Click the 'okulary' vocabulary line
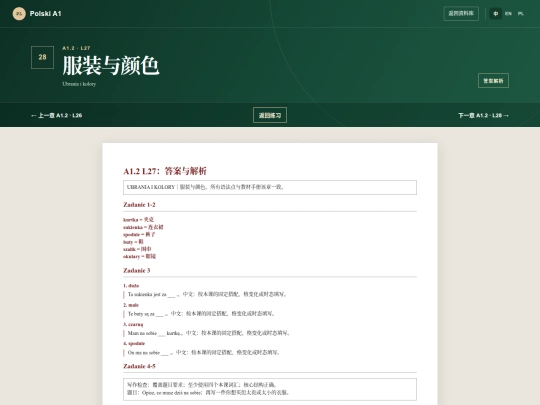The width and height of the screenshot is (540, 405). point(139,256)
